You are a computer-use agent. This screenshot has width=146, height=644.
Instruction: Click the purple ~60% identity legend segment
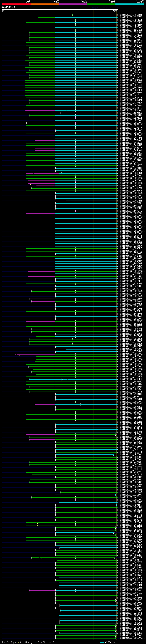pyautogui.click(x=73, y=4)
